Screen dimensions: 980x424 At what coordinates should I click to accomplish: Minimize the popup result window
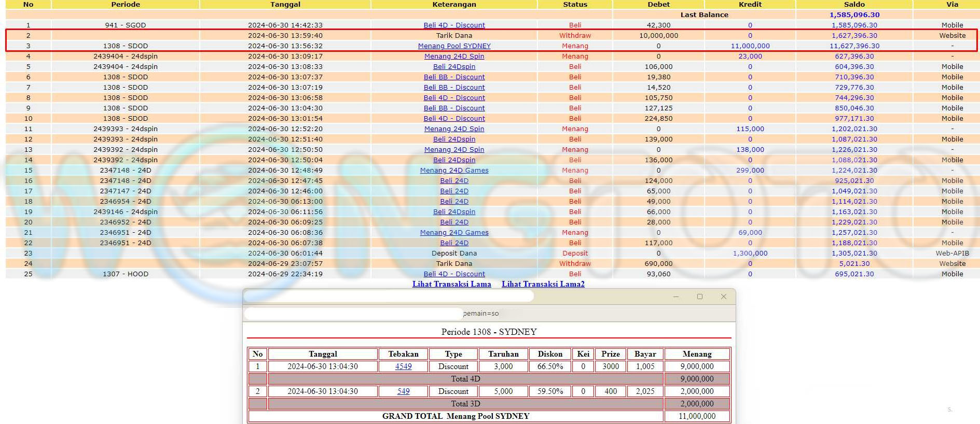tap(675, 296)
